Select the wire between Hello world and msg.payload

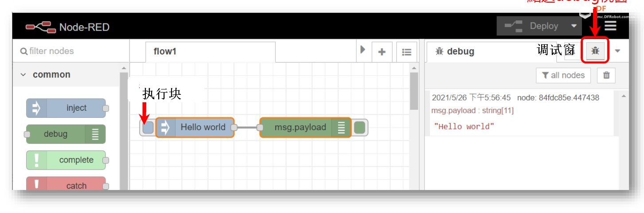(247, 128)
